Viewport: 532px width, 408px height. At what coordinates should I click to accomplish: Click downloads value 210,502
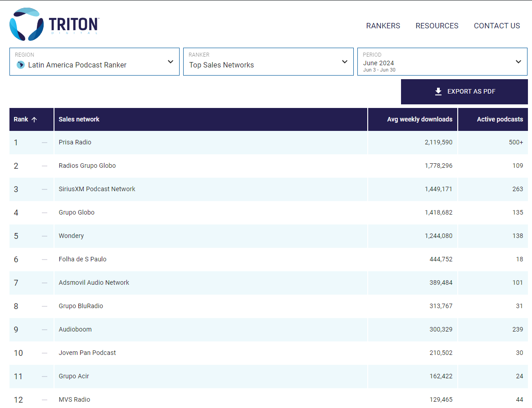pos(441,353)
